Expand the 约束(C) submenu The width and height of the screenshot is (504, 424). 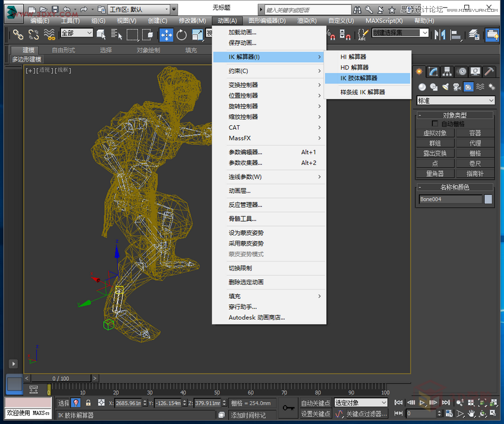point(269,71)
